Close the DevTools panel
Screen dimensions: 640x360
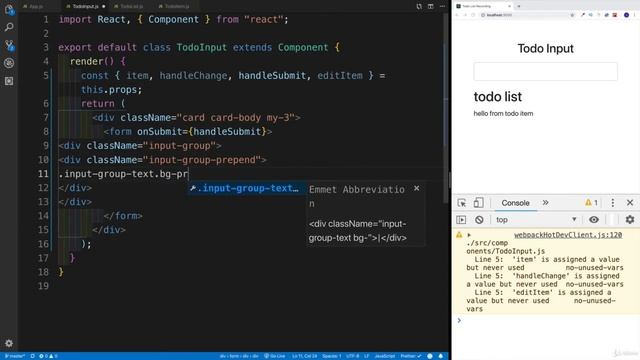(x=630, y=203)
